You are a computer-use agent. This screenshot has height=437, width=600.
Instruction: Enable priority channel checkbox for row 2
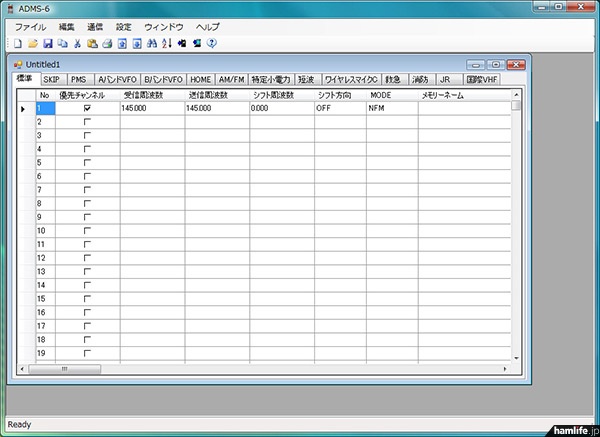pos(87,121)
